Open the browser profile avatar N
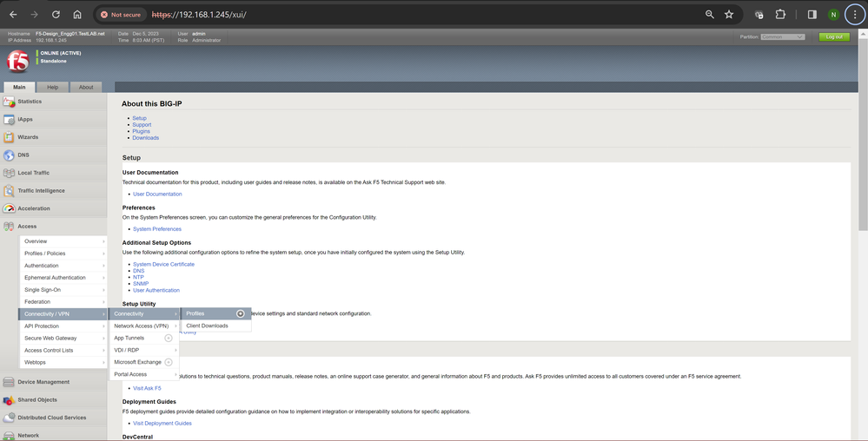868x441 pixels. (833, 15)
